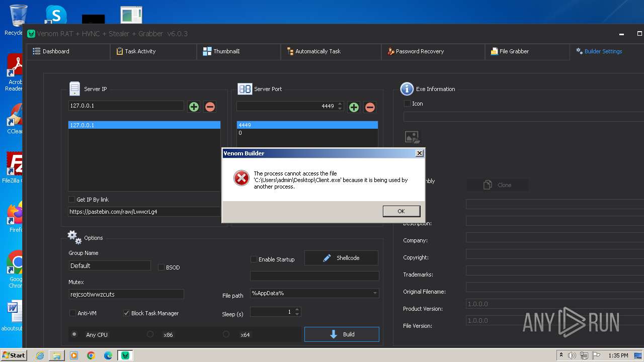Click the Exe Information info icon
Screen dimensions: 644x362
point(407,89)
